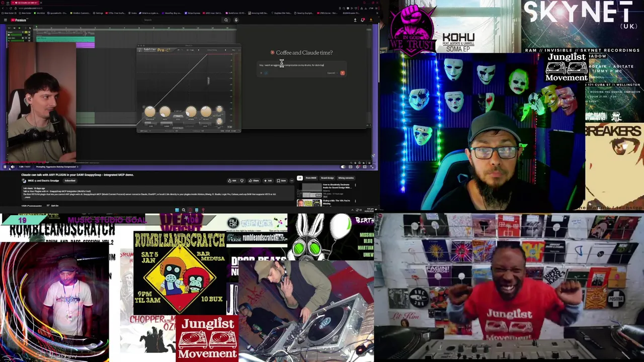
Task: Click the YouTube search magnifier button
Action: click(x=226, y=20)
